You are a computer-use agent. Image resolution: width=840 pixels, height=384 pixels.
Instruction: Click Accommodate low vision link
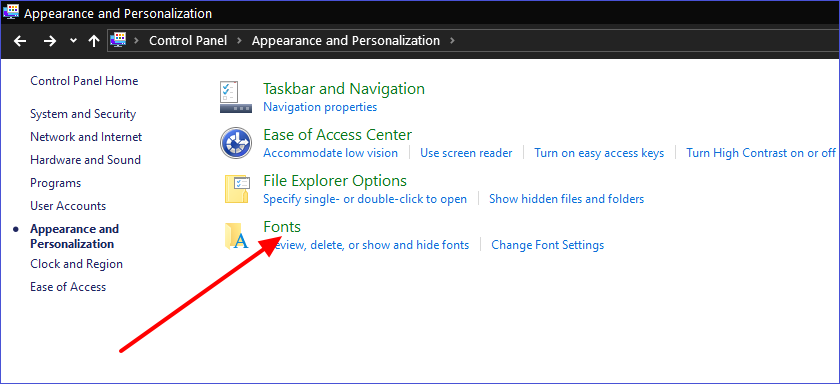[331, 153]
